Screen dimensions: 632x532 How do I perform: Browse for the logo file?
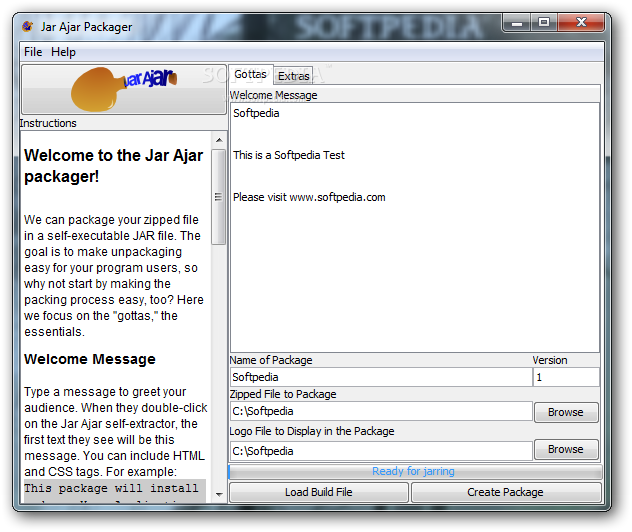[566, 449]
